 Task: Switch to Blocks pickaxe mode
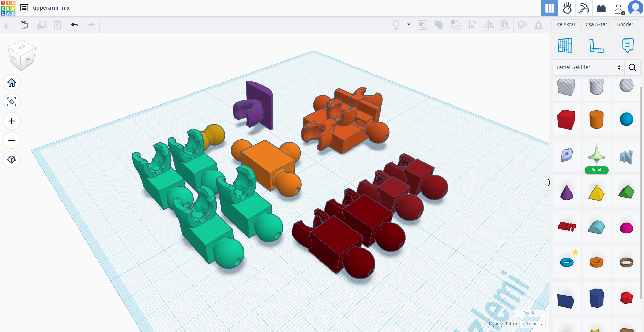[x=584, y=8]
